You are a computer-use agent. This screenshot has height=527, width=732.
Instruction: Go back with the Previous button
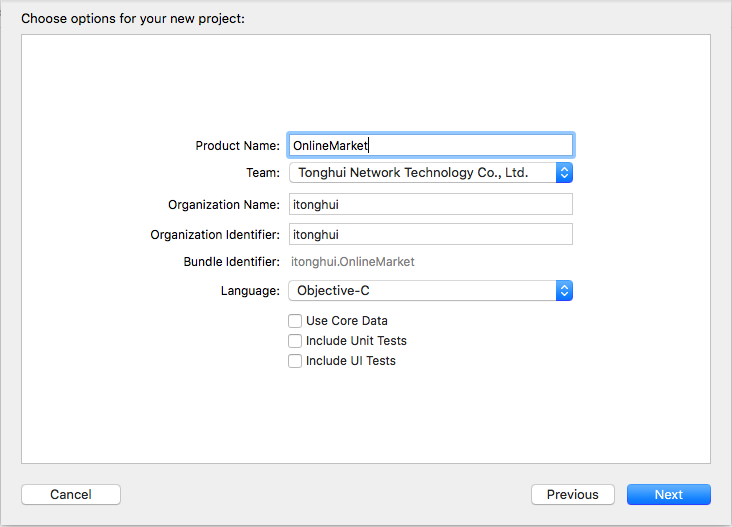pos(572,494)
